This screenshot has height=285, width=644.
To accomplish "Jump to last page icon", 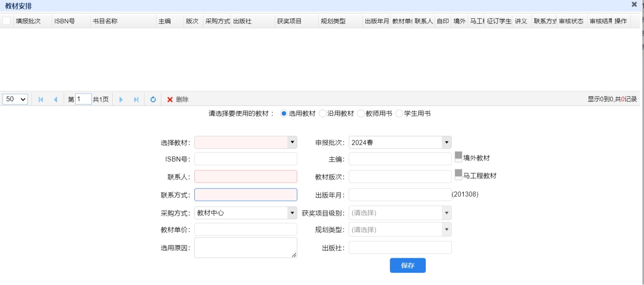I will tap(136, 99).
